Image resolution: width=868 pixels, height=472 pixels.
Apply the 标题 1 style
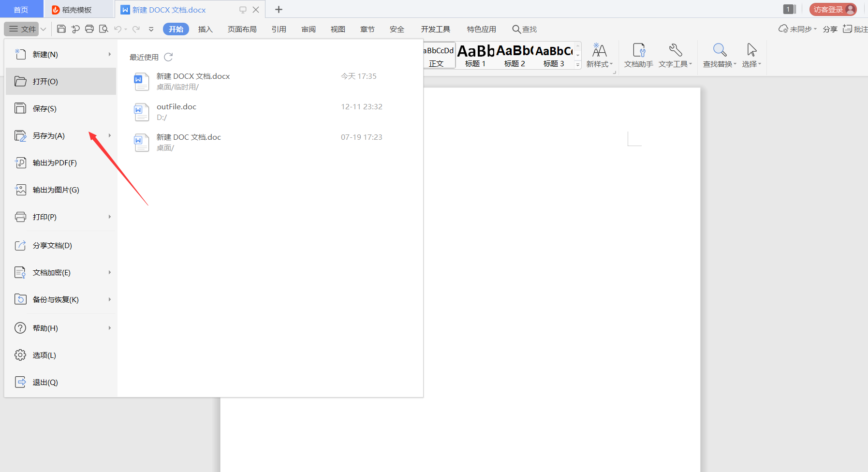pos(475,56)
